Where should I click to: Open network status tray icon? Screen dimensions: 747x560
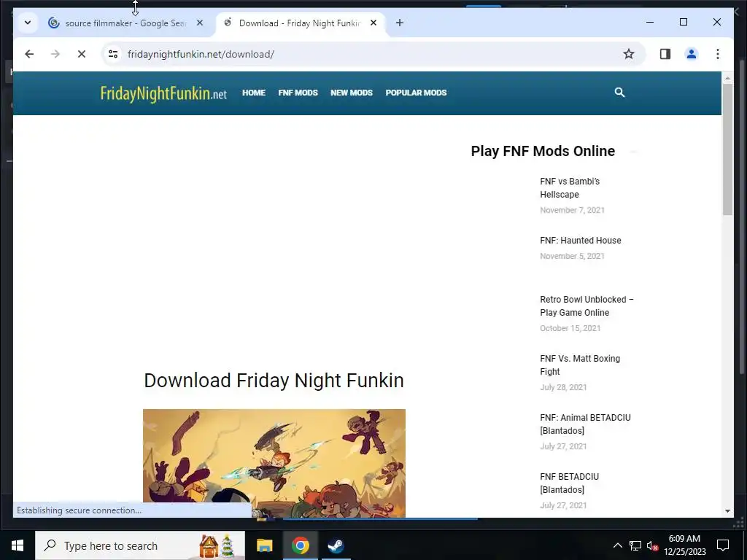pos(635,545)
